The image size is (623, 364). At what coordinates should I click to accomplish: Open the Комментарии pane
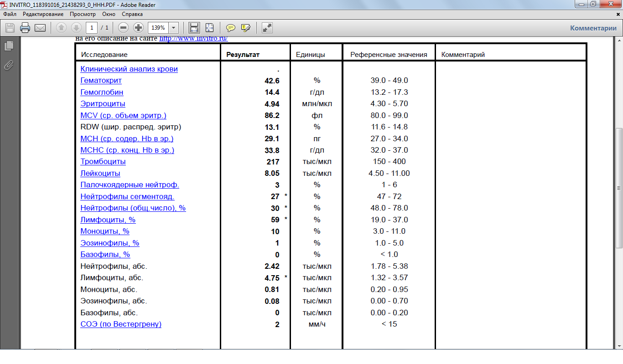pyautogui.click(x=593, y=28)
